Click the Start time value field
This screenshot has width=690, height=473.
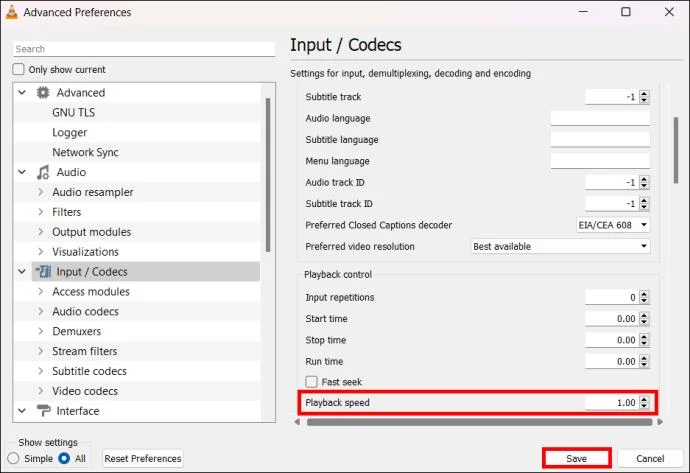[x=612, y=319]
